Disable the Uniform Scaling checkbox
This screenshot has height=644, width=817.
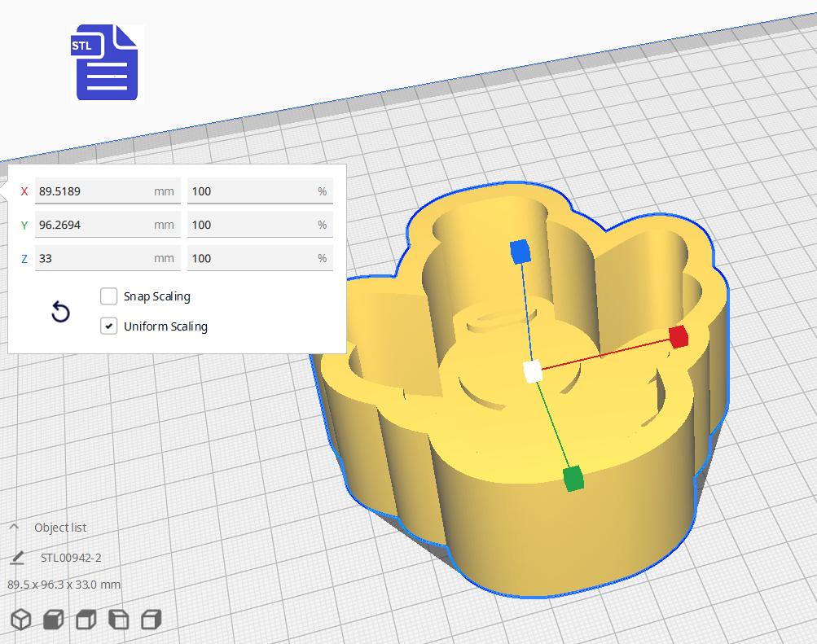pyautogui.click(x=108, y=326)
